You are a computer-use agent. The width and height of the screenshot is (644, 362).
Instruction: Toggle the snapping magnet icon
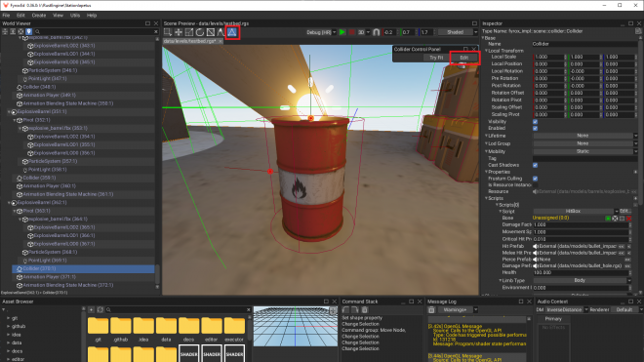pos(377,32)
